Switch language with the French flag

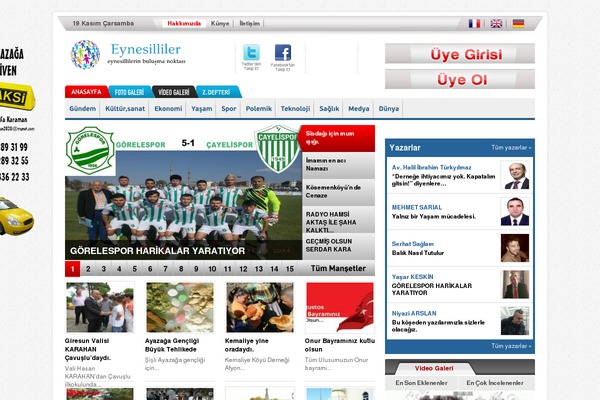tap(474, 23)
